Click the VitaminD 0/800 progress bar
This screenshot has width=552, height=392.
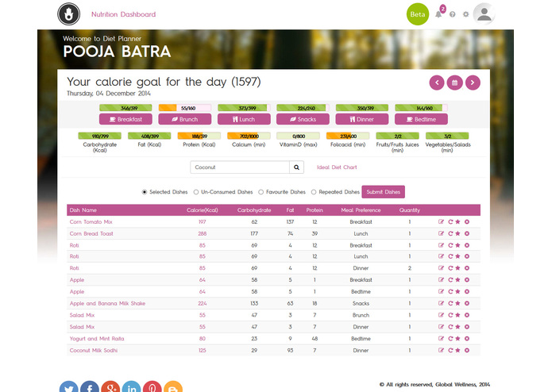tap(298, 136)
